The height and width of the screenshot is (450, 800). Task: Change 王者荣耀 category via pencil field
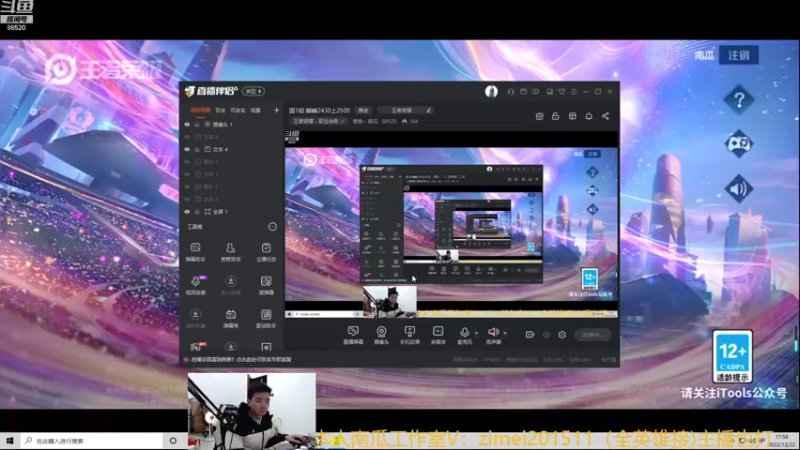coord(405,110)
